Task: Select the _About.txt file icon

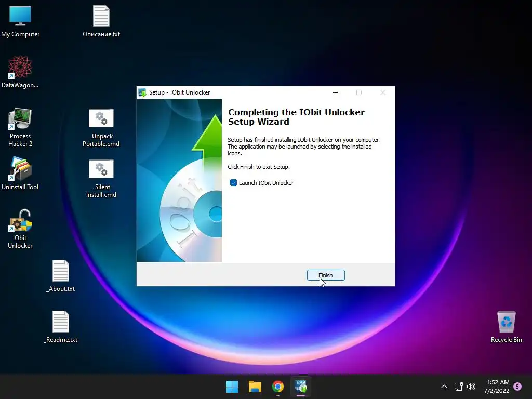Action: (x=61, y=276)
